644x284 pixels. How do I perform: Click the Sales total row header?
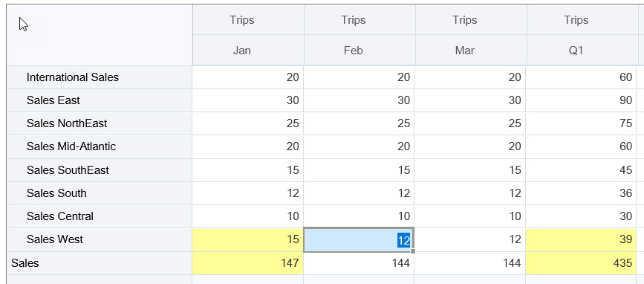(100, 263)
